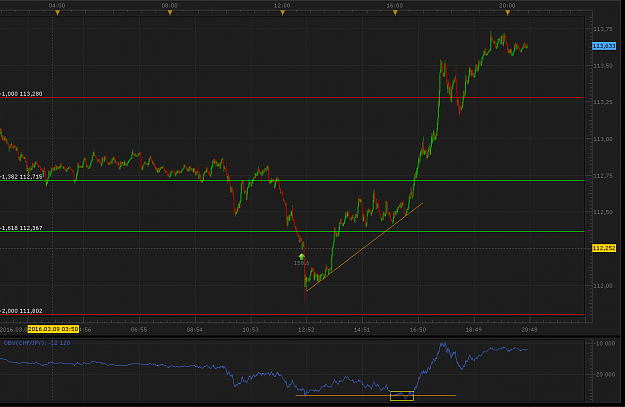Click the orange triangle marker under 12:00
Screen dimensions: 625x407
(x=283, y=13)
